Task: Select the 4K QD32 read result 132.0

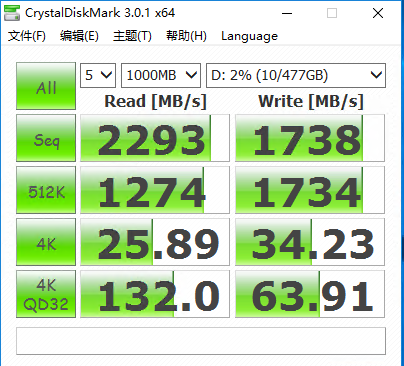Action: click(x=155, y=294)
